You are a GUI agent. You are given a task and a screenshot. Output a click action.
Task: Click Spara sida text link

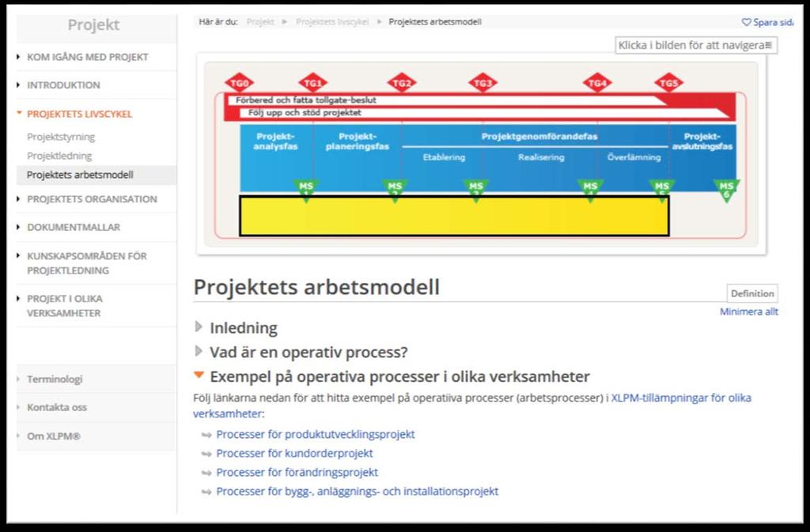tap(773, 22)
